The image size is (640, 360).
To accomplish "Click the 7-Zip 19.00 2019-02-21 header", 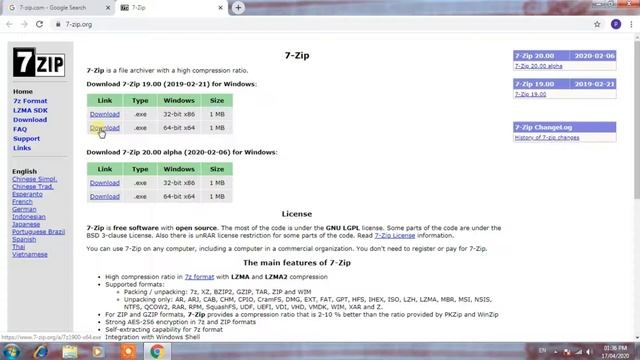I will click(564, 84).
